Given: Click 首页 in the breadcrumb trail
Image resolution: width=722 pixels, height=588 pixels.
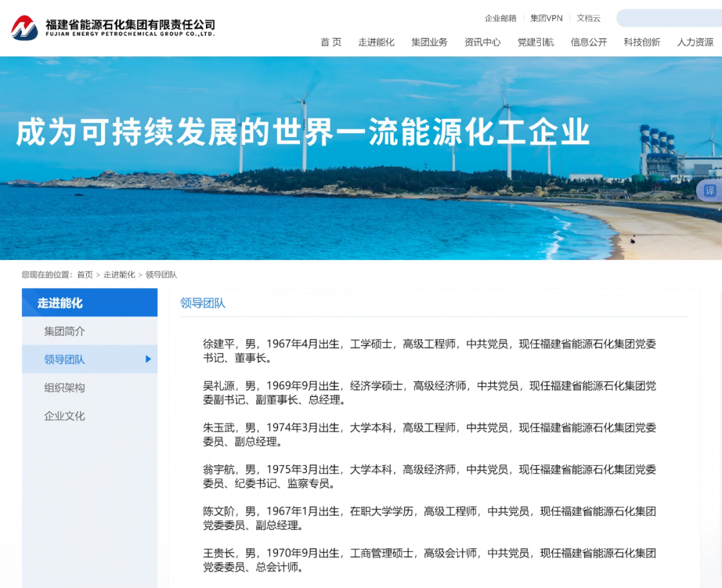Looking at the screenshot, I should (x=84, y=274).
